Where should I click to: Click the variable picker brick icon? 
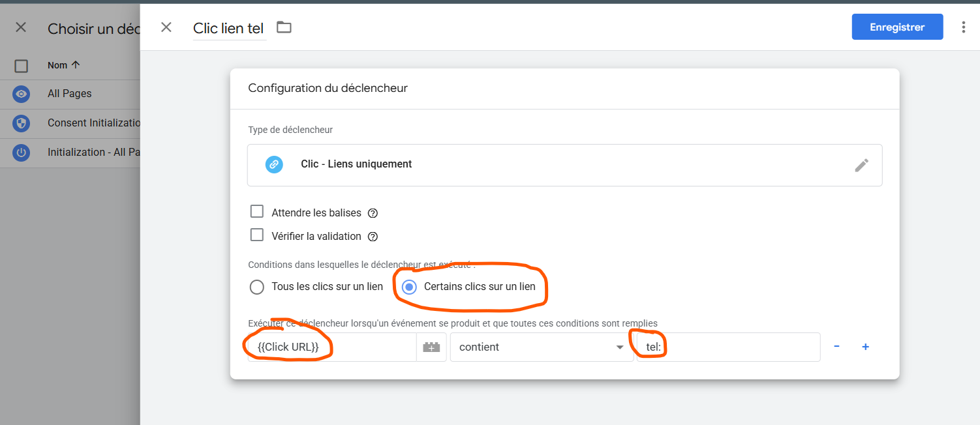(x=431, y=347)
